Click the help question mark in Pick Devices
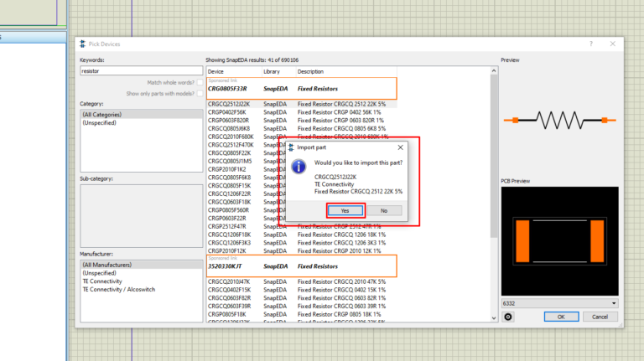 coord(591,44)
